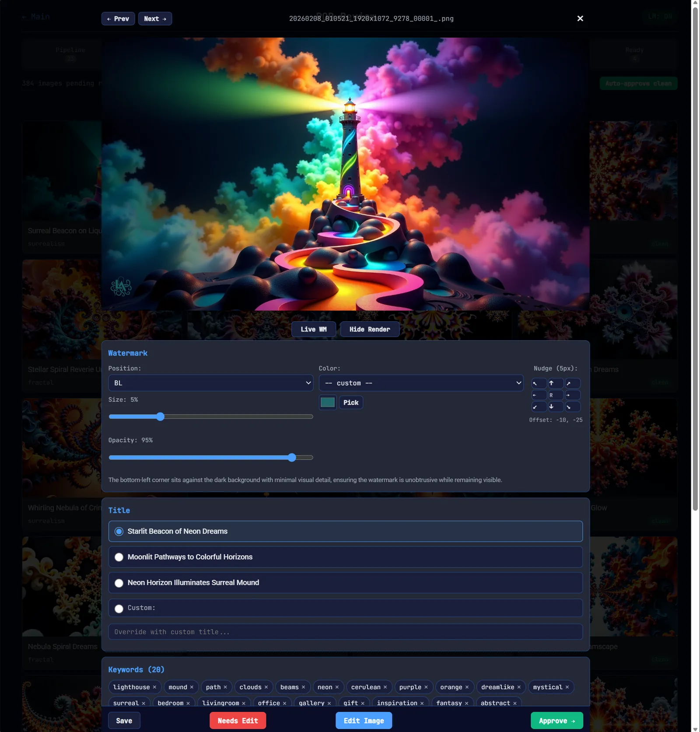The height and width of the screenshot is (732, 700).
Task: Remove the 'mound' keyword
Action: pyautogui.click(x=192, y=687)
